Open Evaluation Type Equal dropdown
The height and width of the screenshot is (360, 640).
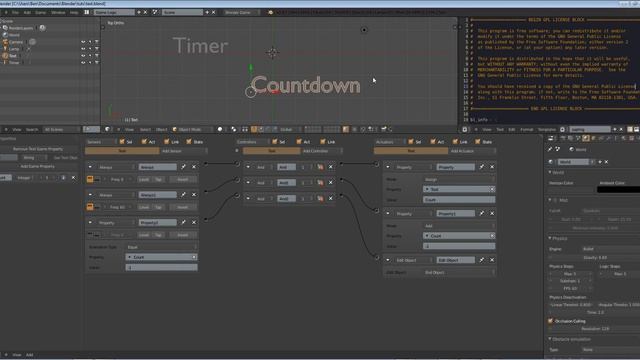coord(161,247)
